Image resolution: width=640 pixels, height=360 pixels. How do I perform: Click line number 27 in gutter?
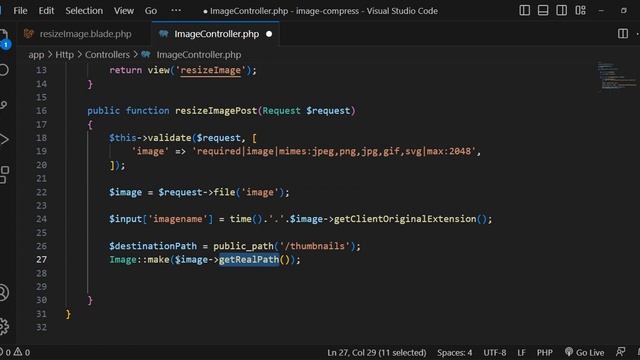41,260
